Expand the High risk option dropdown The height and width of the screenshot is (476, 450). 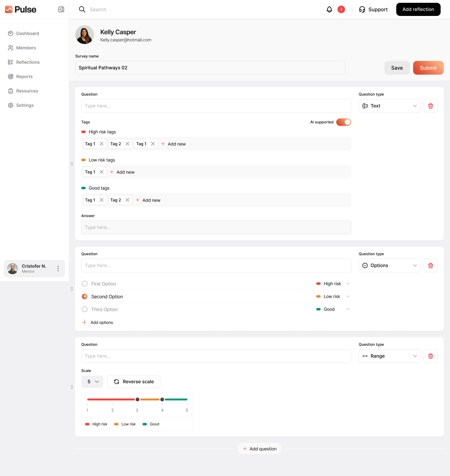click(348, 284)
